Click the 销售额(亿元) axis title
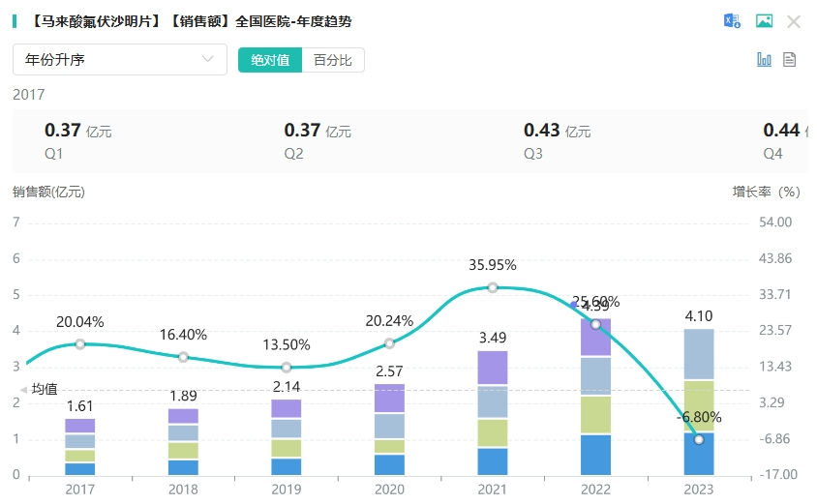817x504 pixels. coord(48,193)
